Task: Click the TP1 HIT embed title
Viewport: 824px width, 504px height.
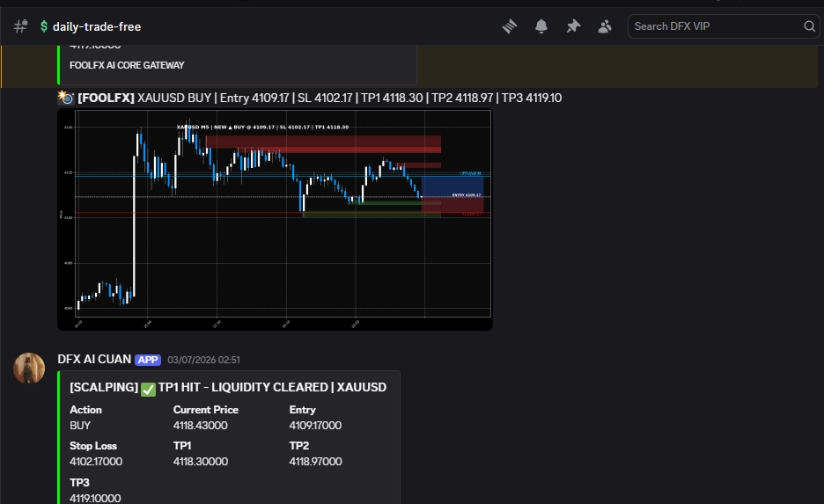Action: coord(228,387)
